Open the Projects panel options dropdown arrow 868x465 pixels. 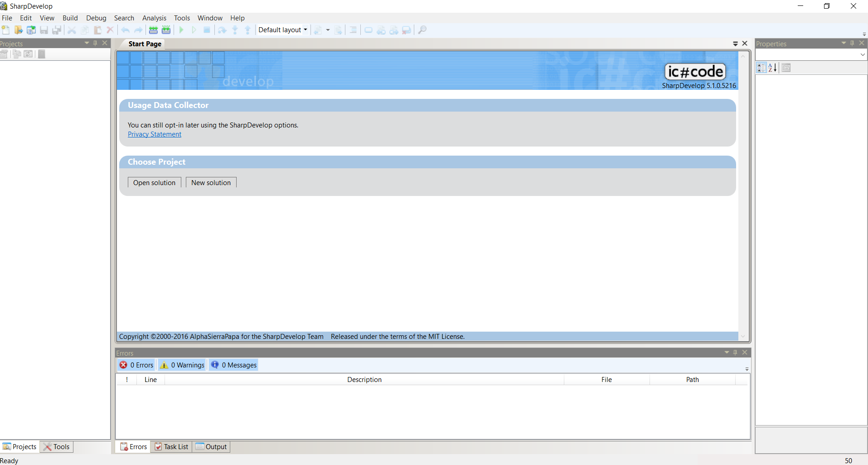(86, 43)
